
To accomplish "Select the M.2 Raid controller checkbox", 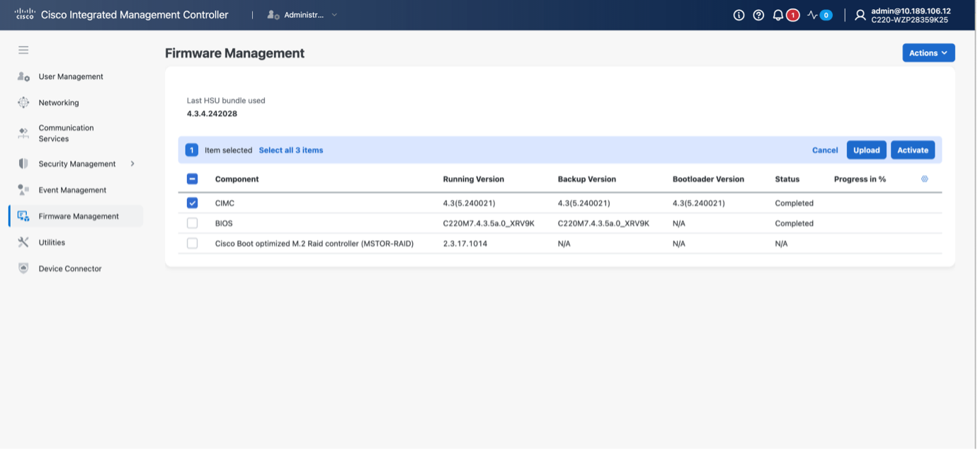I will [x=193, y=244].
